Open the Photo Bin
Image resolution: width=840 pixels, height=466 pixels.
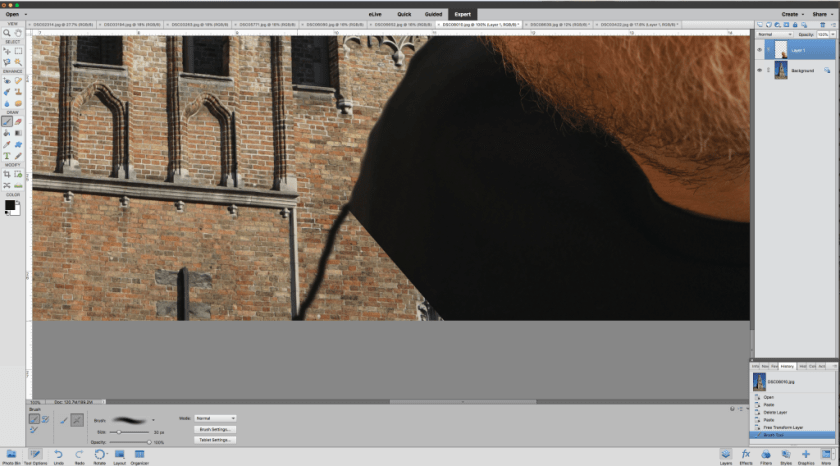pyautogui.click(x=11, y=456)
